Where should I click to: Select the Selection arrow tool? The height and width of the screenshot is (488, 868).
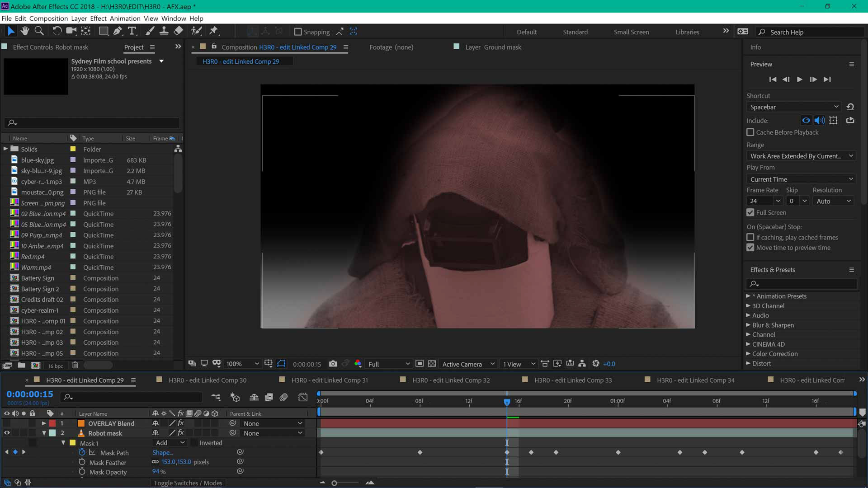[x=11, y=31]
